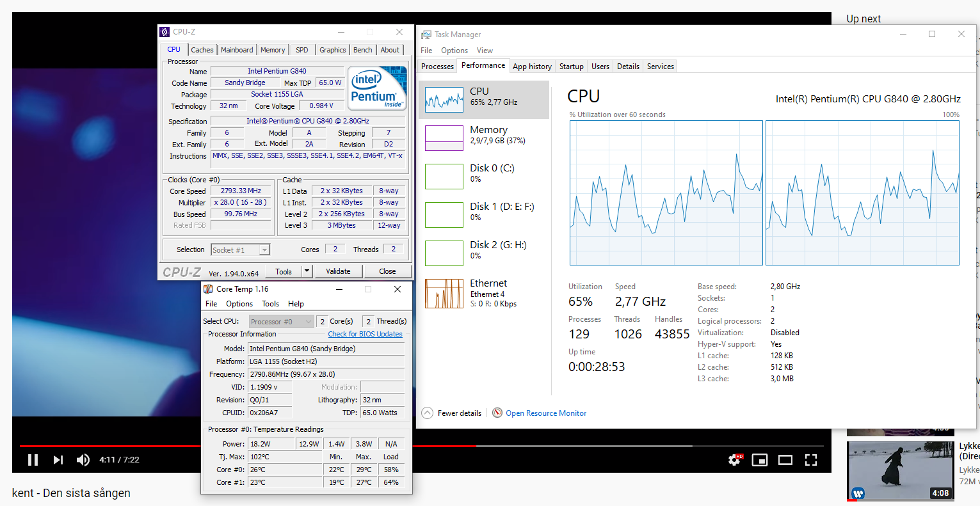The height and width of the screenshot is (506, 980).
Task: Enter fullscreen video mode
Action: [x=811, y=460]
